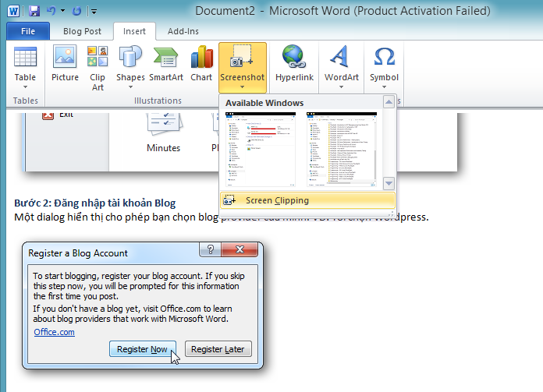Expand the Shapes dropdown arrow
This screenshot has height=392, width=543.
130,87
